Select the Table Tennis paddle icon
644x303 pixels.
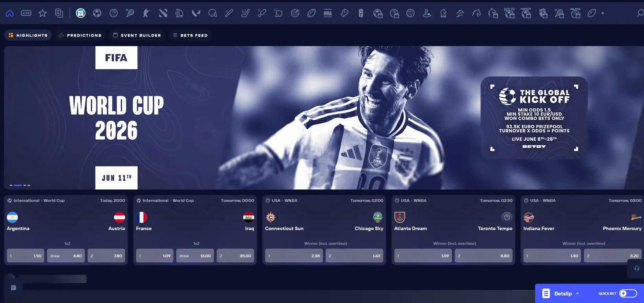pos(279,13)
